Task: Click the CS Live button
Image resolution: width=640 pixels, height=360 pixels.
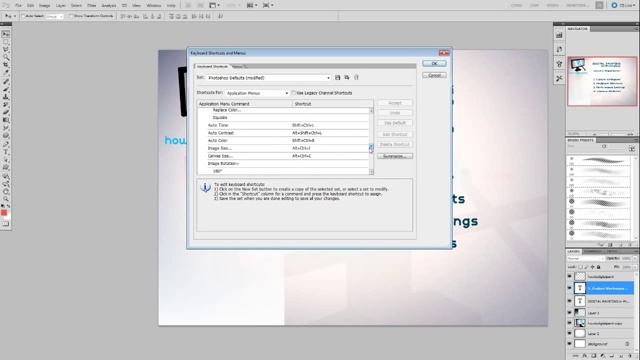Action: click(623, 5)
